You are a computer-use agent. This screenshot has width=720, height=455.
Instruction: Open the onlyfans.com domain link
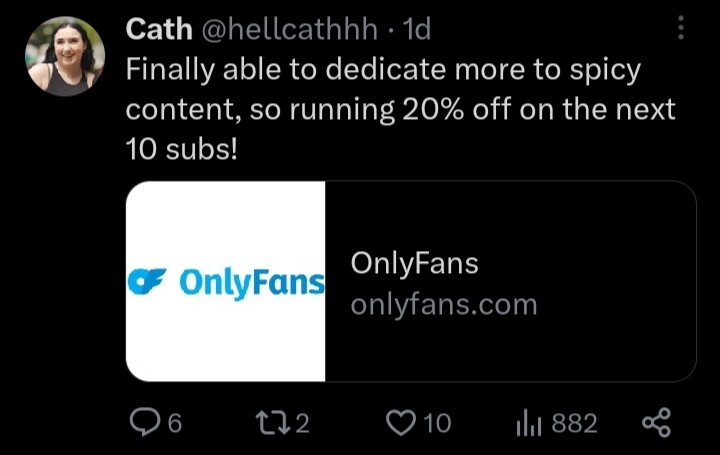point(444,304)
